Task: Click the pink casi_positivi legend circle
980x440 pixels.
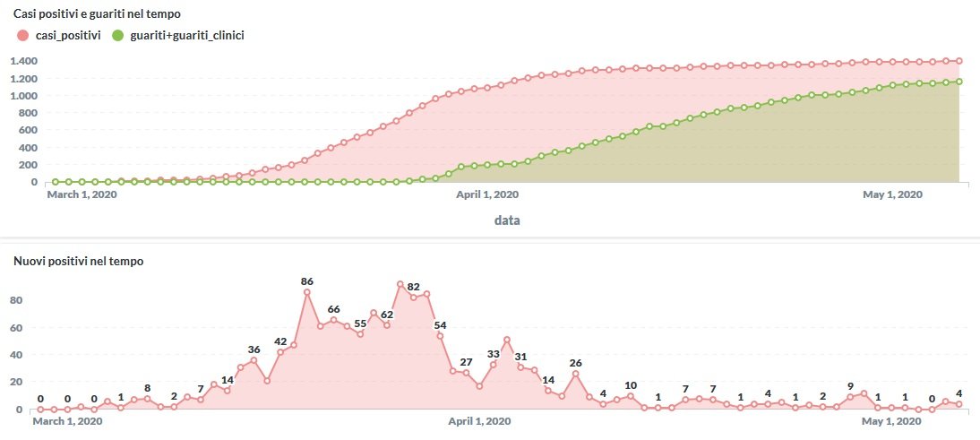Action: [22, 35]
